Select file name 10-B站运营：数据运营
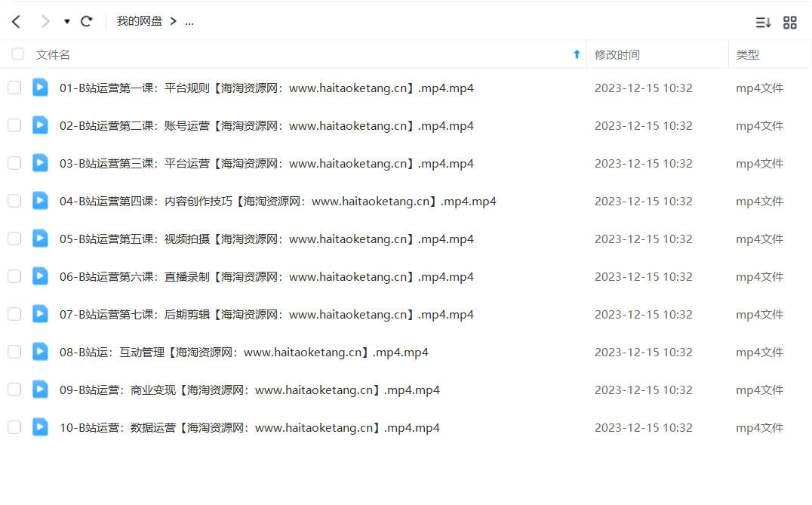This screenshot has height=505, width=812. pos(250,428)
